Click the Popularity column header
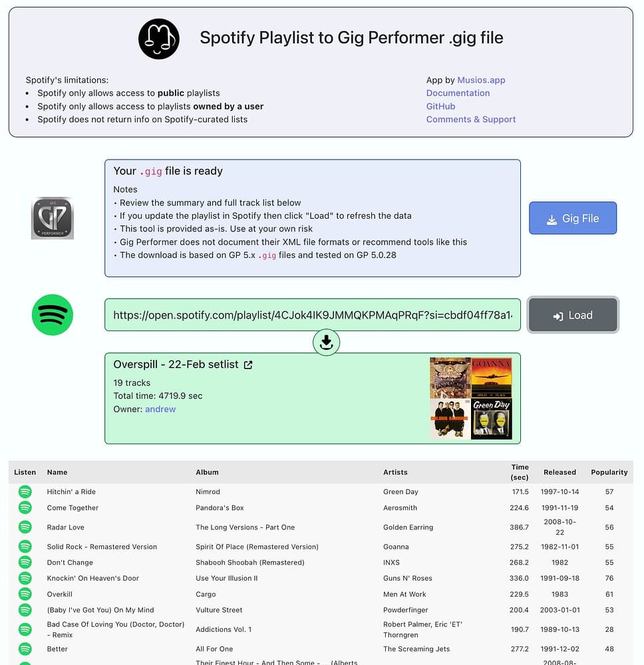This screenshot has width=644, height=665. coord(609,472)
